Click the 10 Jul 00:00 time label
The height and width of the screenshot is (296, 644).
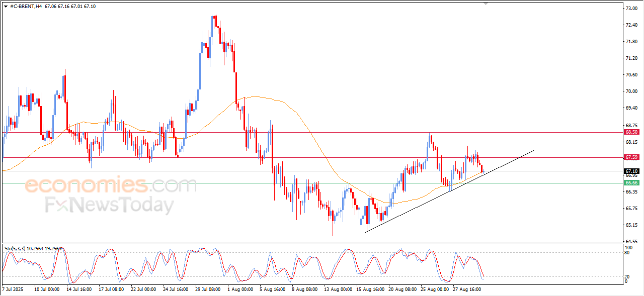click(47, 289)
